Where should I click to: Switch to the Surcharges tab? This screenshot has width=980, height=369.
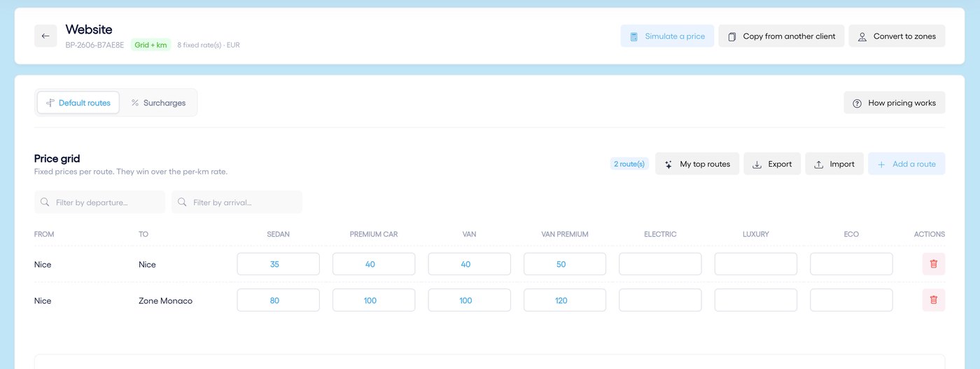coord(158,102)
